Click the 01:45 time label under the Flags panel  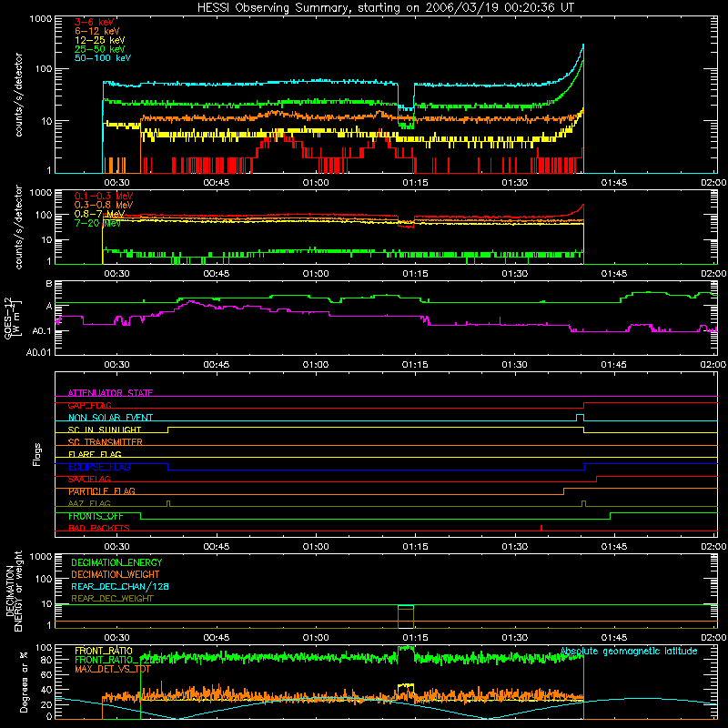click(x=613, y=547)
